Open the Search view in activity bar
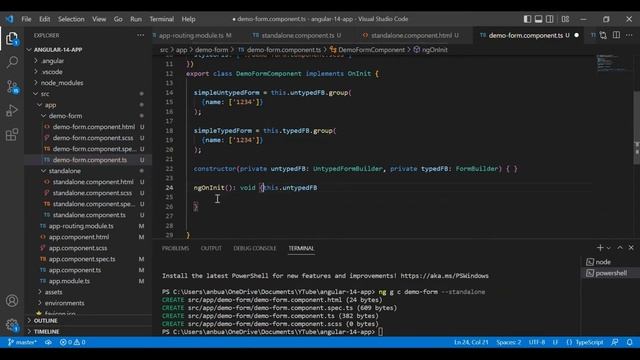The width and height of the screenshot is (640, 360). click(x=12, y=62)
